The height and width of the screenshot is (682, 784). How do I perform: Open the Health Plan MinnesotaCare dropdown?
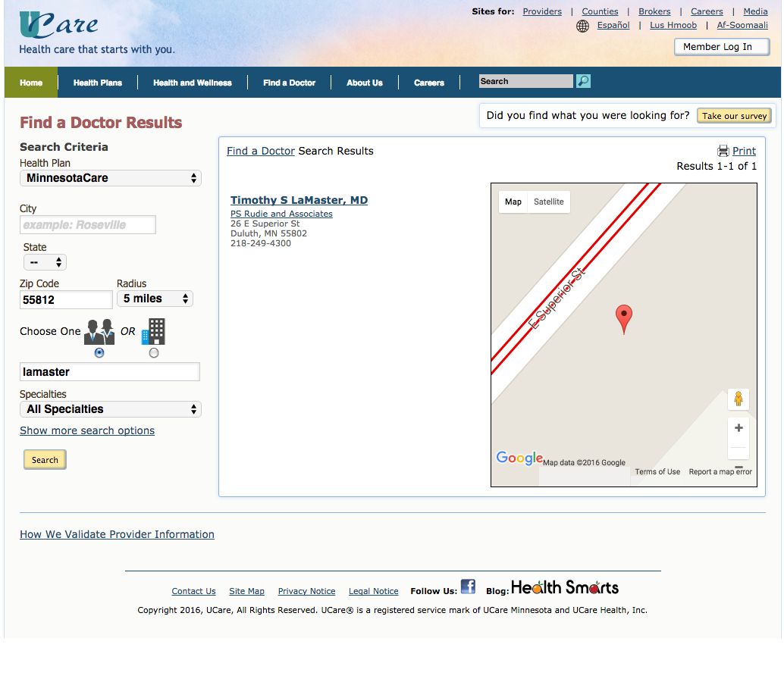pyautogui.click(x=111, y=178)
